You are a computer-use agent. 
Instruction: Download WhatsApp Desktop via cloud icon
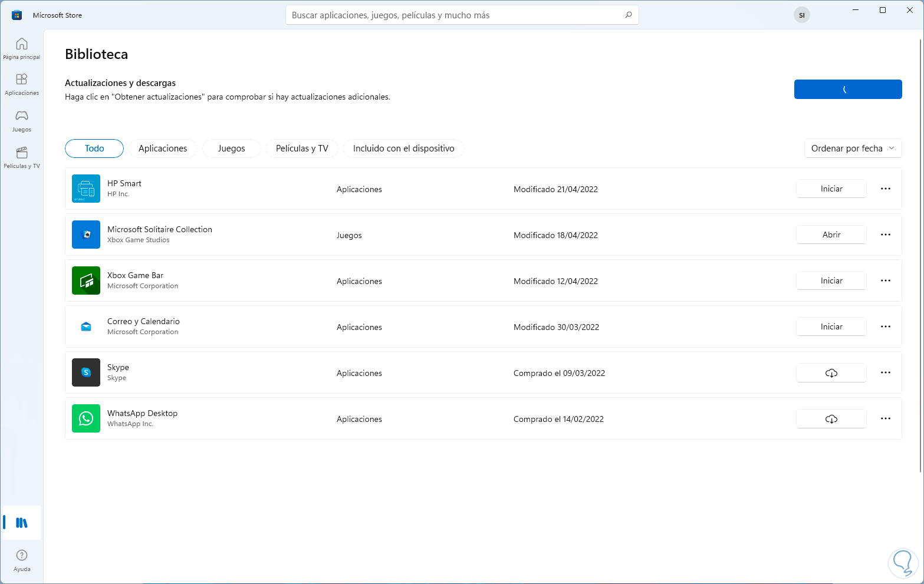[831, 419]
